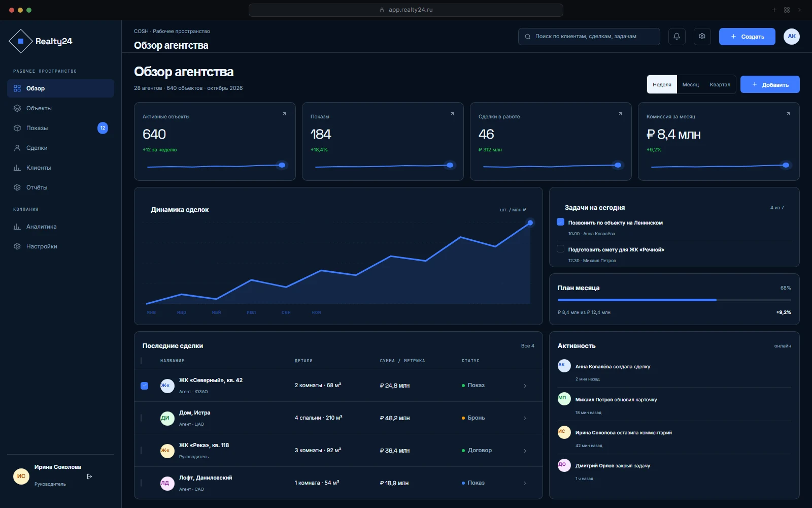This screenshot has width=812, height=508.
Task: Click the logout icon beside Ирина Соколова
Action: click(89, 477)
